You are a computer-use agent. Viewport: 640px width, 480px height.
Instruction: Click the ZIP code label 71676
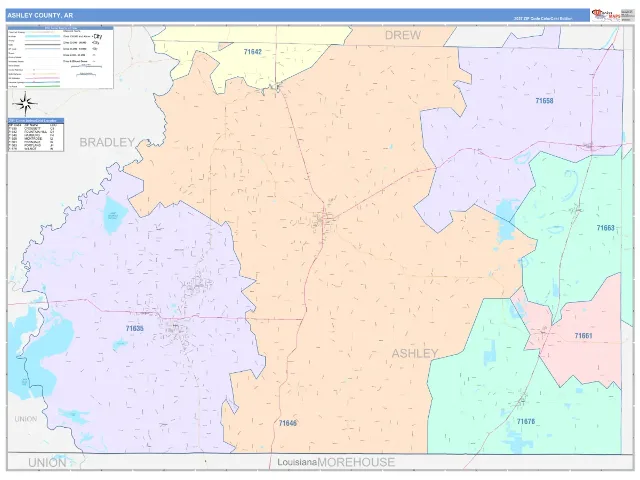pos(526,421)
